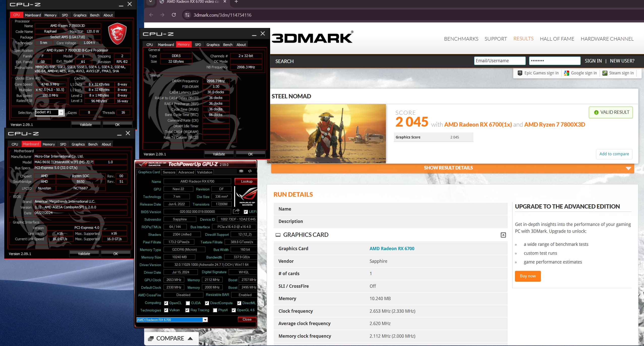The image size is (644, 346).
Task: Go back in the browser
Action: tap(151, 15)
